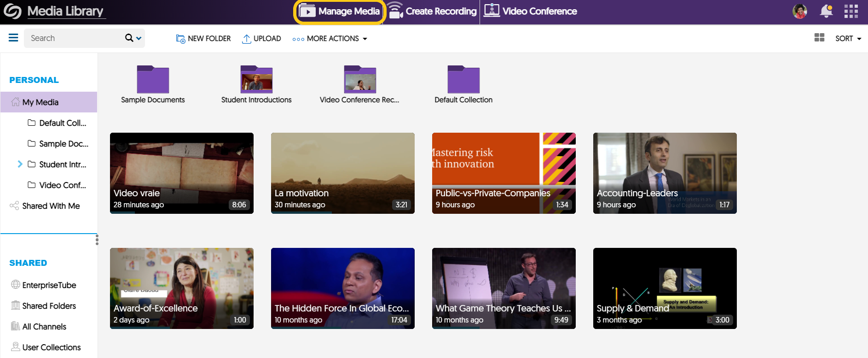868x358 pixels.
Task: Open the search options dropdown arrow
Action: click(139, 38)
